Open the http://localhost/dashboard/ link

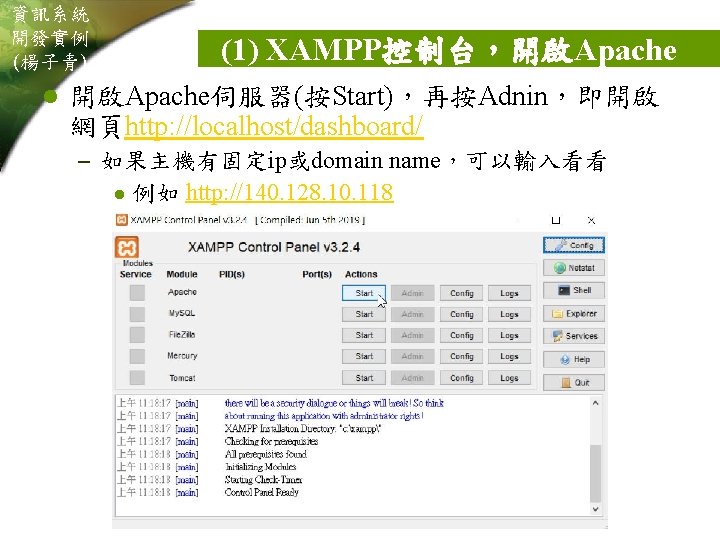274,126
